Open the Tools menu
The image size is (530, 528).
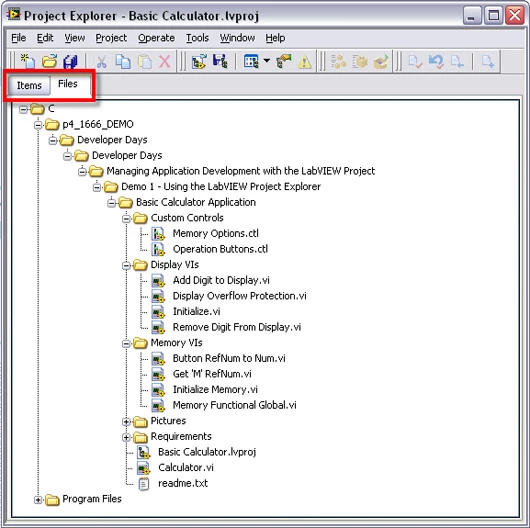pos(197,38)
